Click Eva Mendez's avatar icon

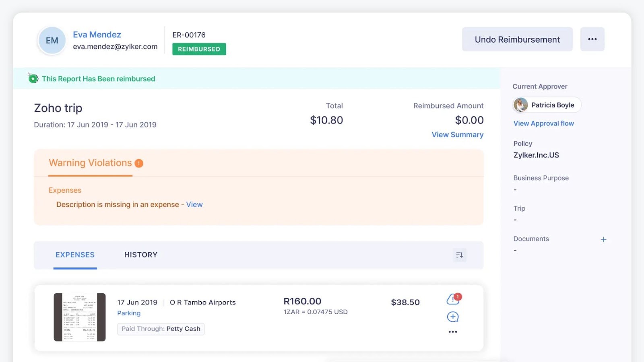(x=52, y=40)
